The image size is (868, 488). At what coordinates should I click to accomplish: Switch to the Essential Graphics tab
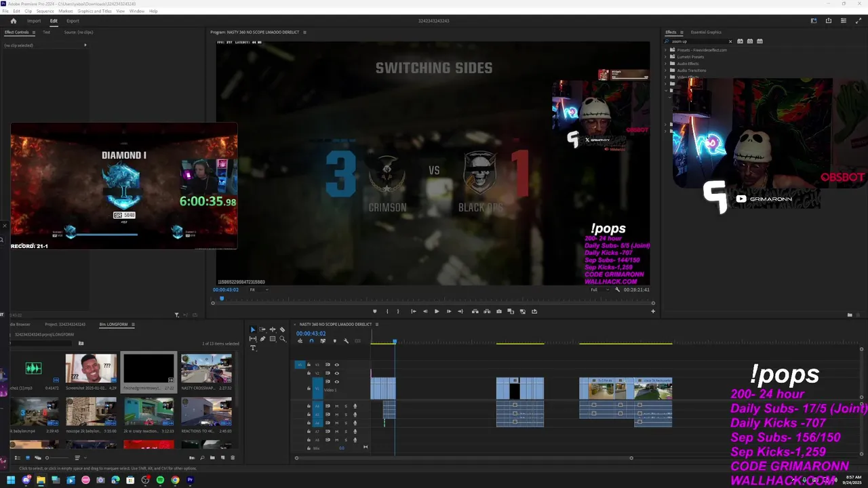tap(706, 32)
